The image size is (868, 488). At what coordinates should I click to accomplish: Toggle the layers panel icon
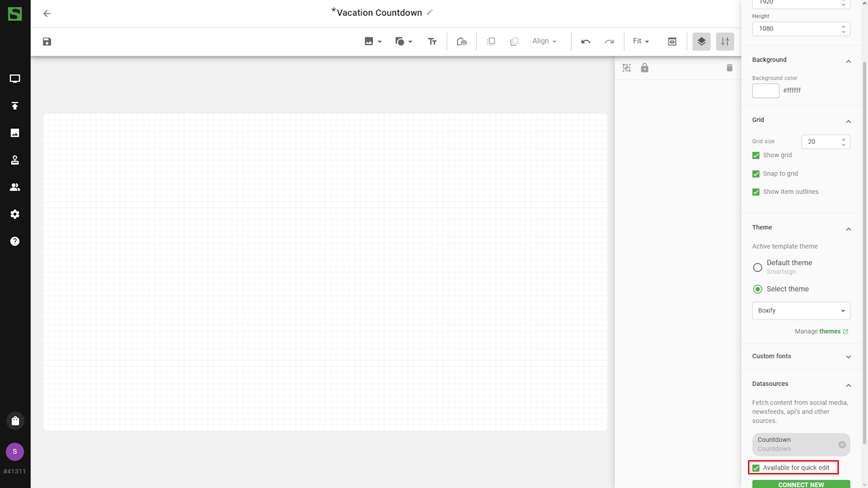(701, 41)
